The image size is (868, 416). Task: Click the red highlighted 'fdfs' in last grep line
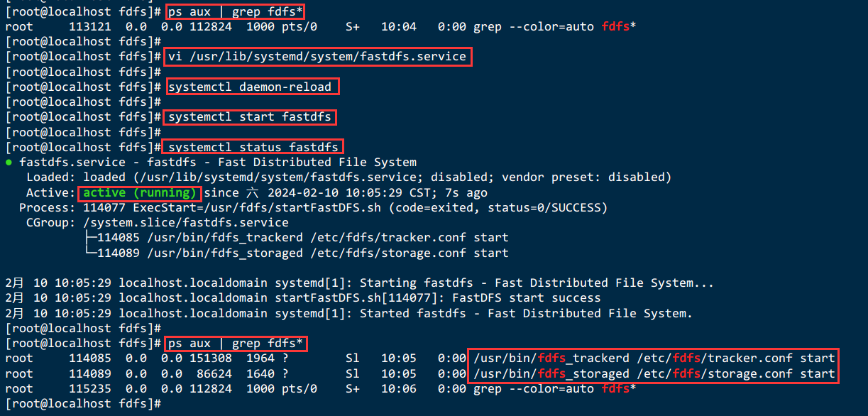pos(615,389)
